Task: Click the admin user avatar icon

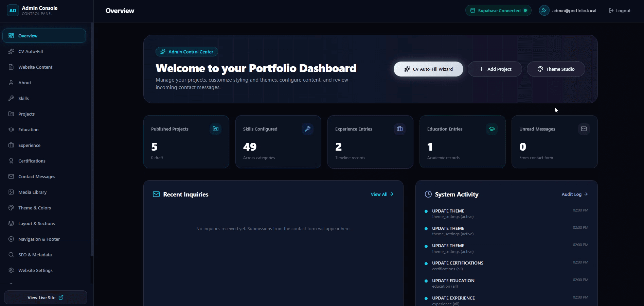Action: tap(544, 11)
